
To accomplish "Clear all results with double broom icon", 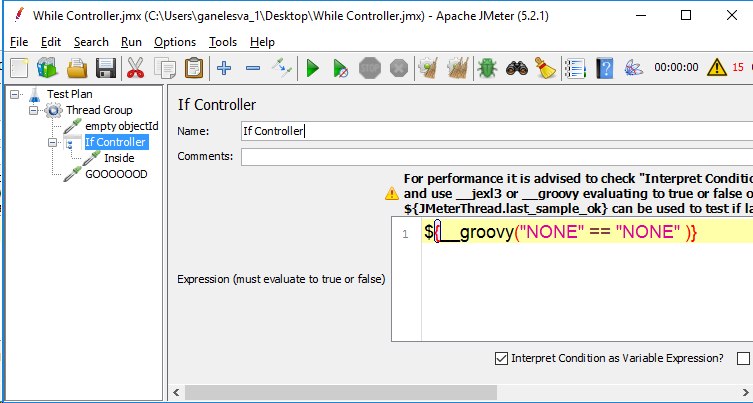I will pos(457,68).
